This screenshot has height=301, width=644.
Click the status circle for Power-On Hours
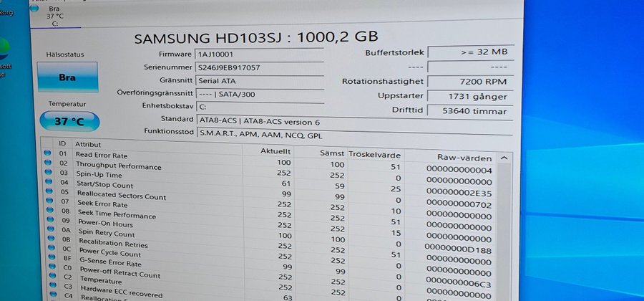pyautogui.click(x=48, y=221)
